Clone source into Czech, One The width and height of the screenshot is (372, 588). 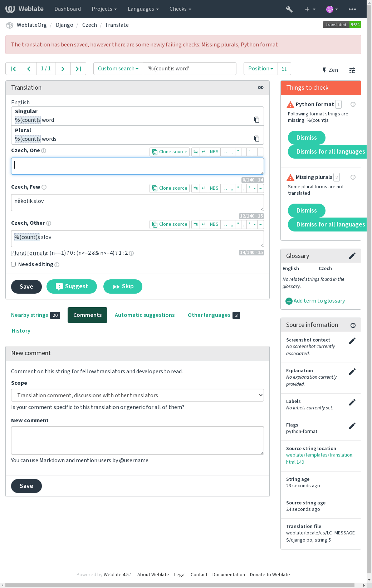[170, 152]
